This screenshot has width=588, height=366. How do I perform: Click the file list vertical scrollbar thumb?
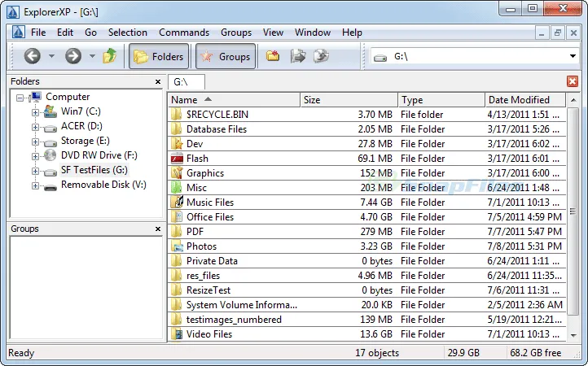[573, 211]
